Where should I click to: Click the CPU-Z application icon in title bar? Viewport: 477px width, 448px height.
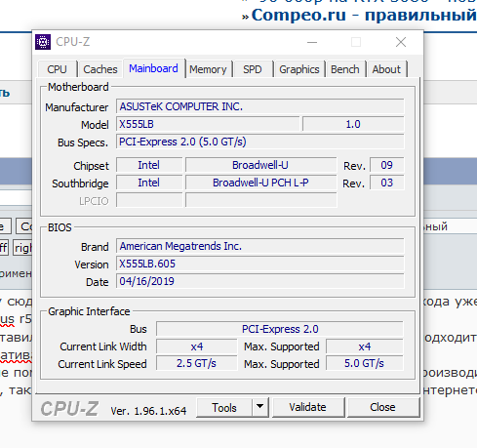[43, 42]
